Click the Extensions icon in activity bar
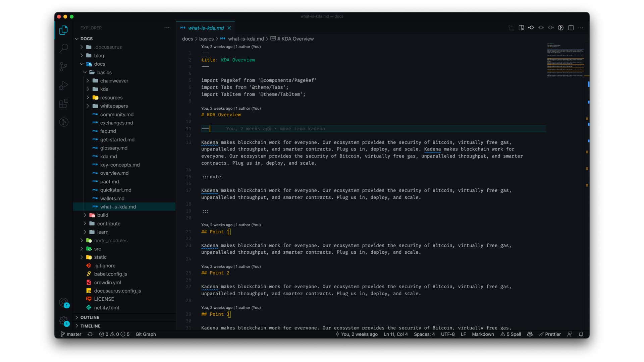644x362 pixels. (x=63, y=104)
